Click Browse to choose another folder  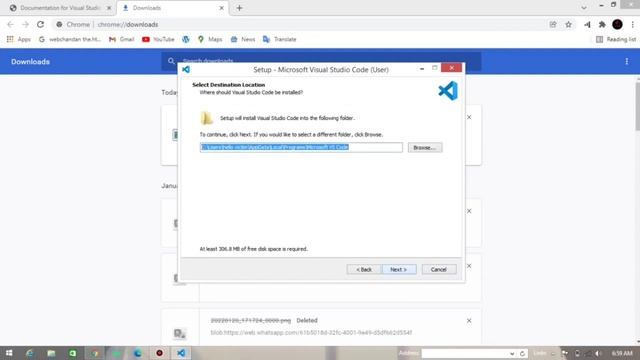click(425, 147)
